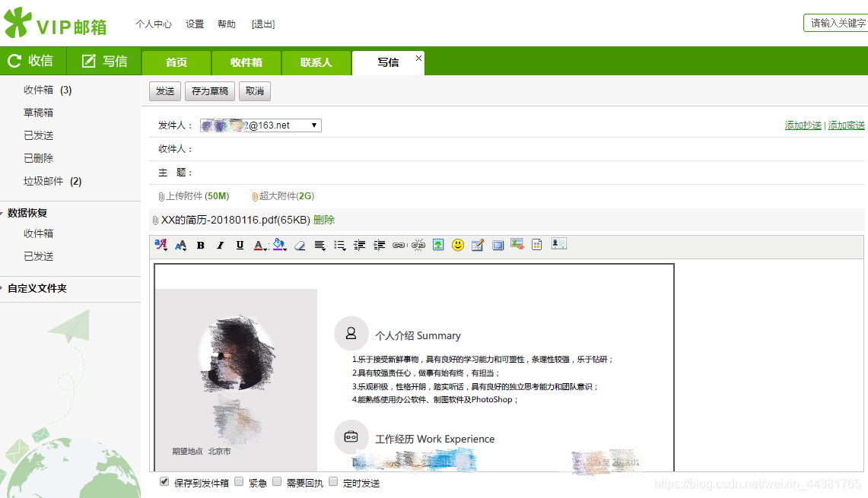Increase the paragraph indent
Screen dimensions: 868x498
click(x=379, y=245)
